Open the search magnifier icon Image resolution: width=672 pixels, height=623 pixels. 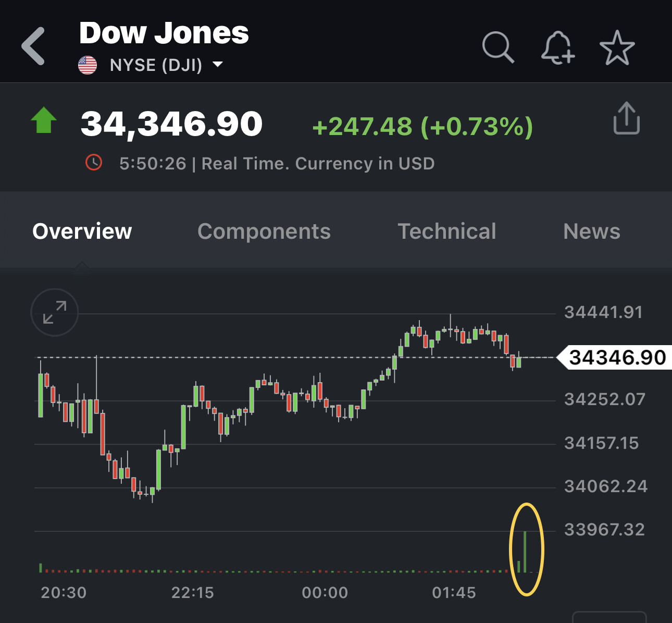coord(498,47)
